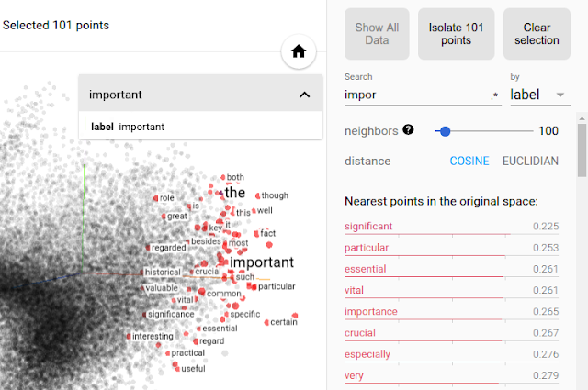Click Isolate 101 points button
Screen dimensions: 588x390
[x=456, y=34]
